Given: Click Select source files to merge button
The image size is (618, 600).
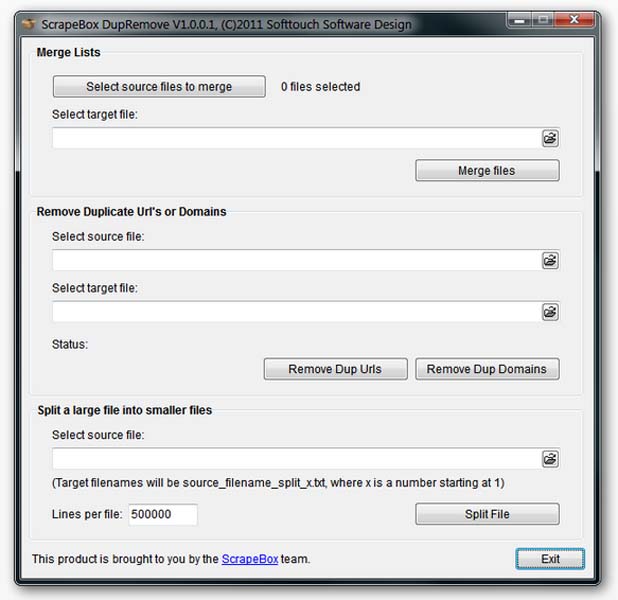Looking at the screenshot, I should pyautogui.click(x=159, y=86).
